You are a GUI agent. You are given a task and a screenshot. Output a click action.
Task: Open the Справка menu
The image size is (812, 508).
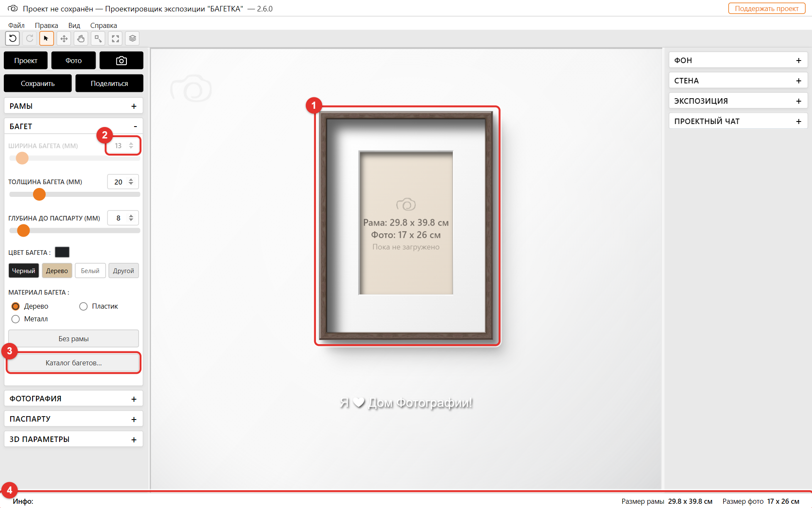pos(104,25)
